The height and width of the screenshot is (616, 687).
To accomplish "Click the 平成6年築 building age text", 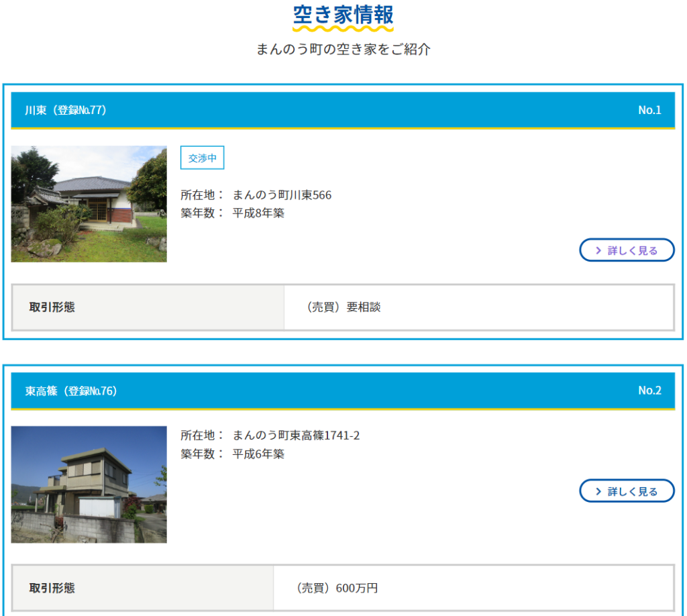I will (258, 454).
